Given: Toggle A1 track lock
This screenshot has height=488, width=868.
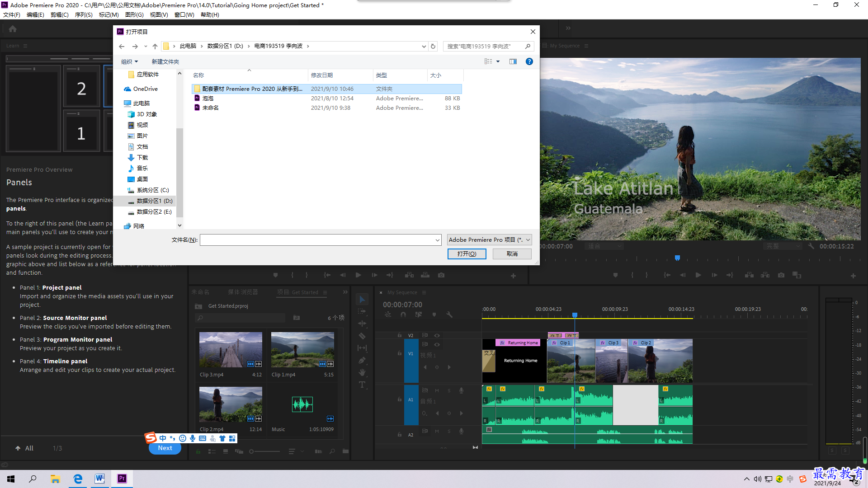Looking at the screenshot, I should [399, 399].
